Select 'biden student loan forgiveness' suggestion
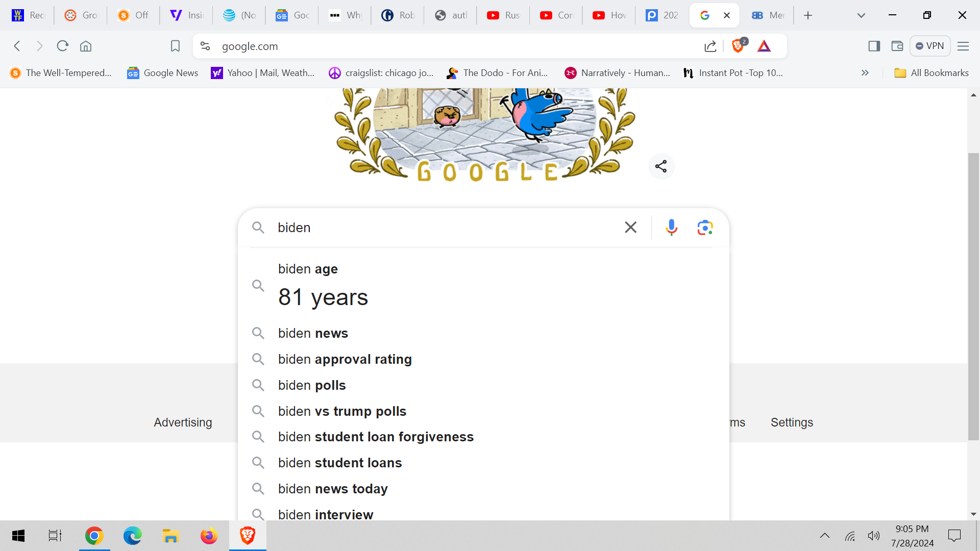The image size is (980, 551). coord(483,437)
